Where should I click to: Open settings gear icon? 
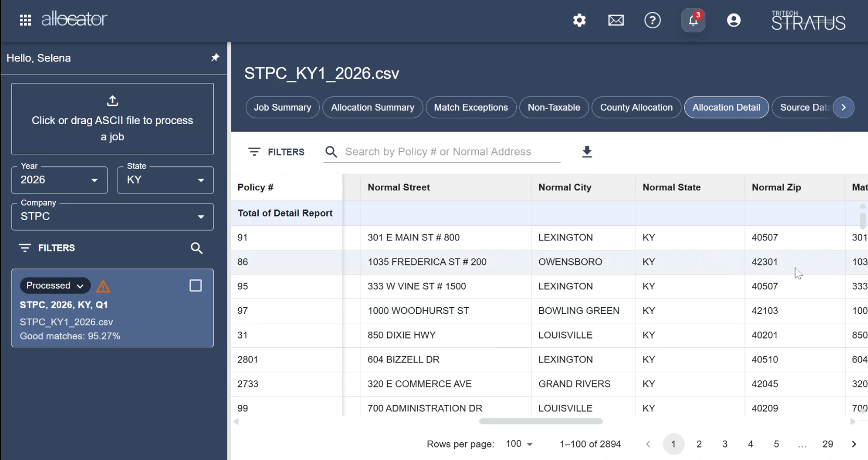pos(579,20)
